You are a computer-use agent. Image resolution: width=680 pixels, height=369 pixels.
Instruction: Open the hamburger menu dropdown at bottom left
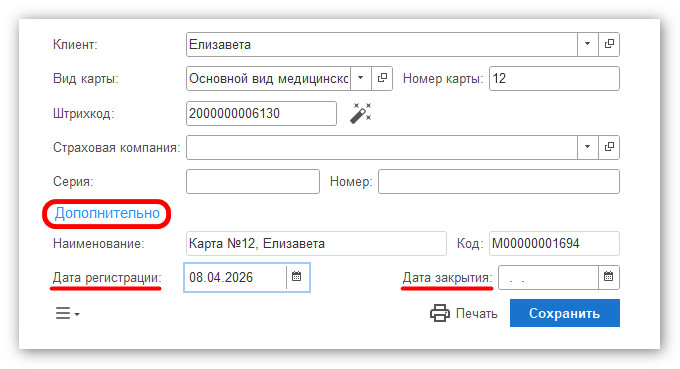(x=67, y=313)
